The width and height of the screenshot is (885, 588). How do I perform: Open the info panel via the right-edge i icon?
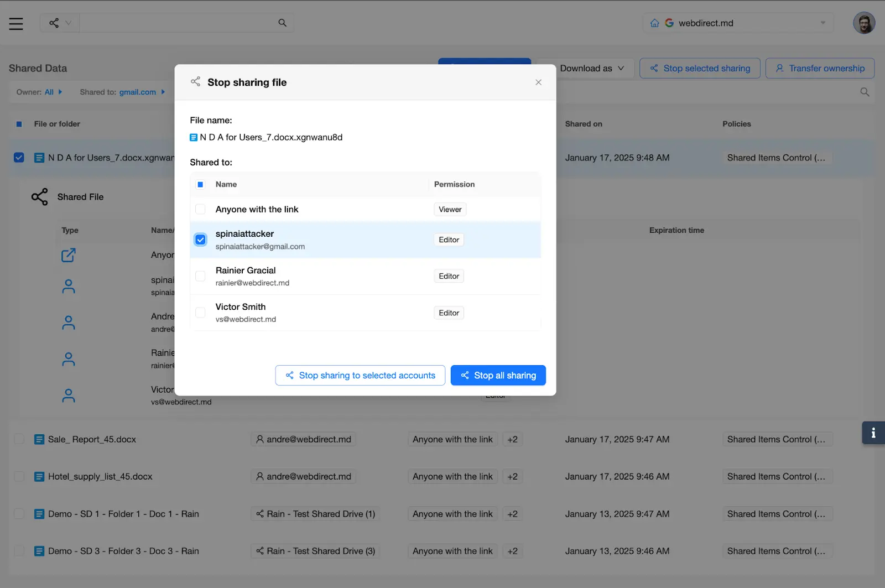coord(874,433)
